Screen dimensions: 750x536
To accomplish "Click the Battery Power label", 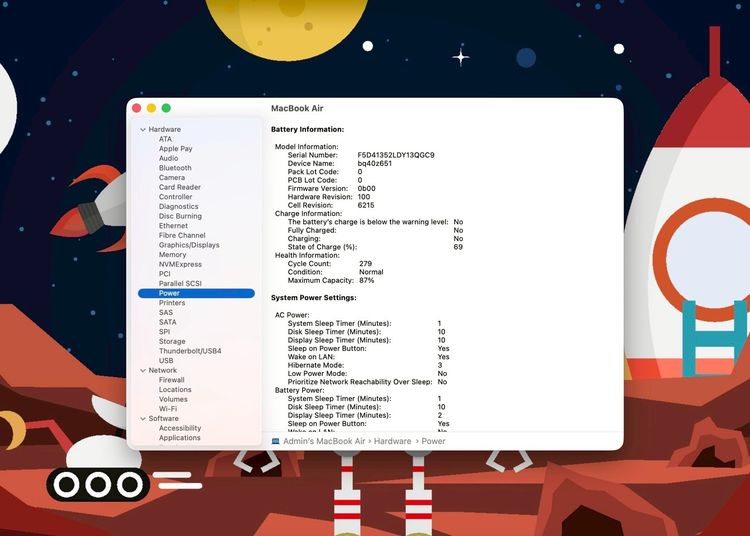I will point(299,390).
